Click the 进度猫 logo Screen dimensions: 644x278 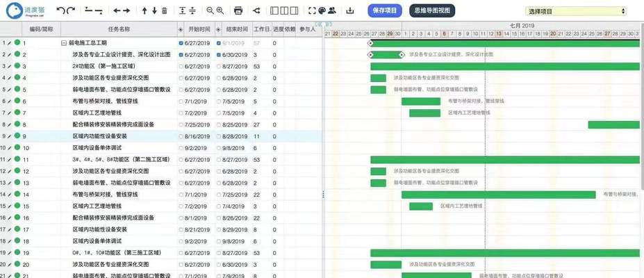coord(26,10)
